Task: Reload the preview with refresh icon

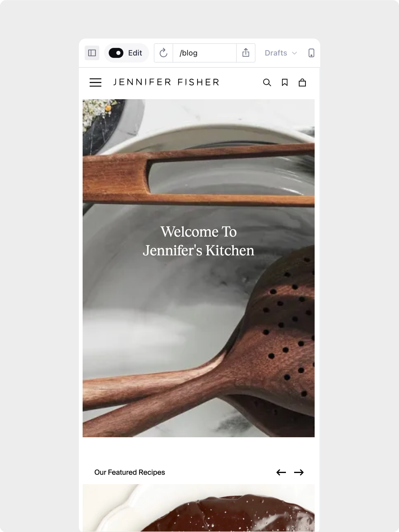Action: pos(164,53)
